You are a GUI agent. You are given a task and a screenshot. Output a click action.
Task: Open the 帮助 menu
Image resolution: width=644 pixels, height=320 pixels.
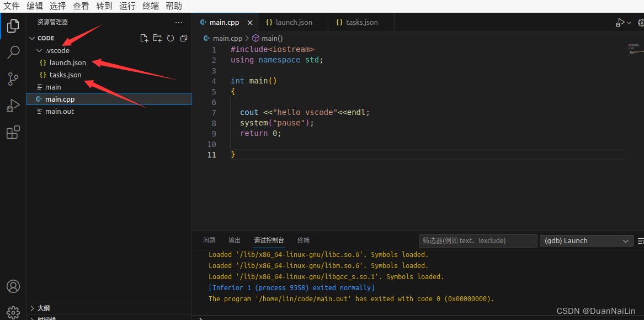coord(174,6)
